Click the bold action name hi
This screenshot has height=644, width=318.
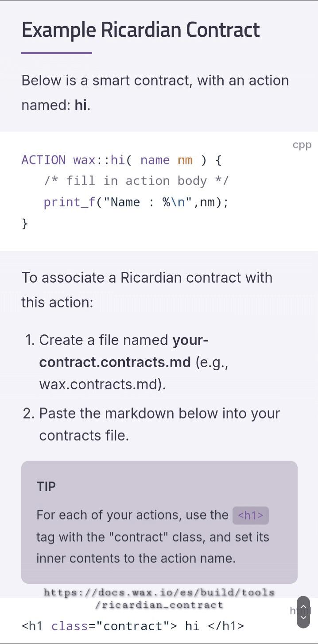tap(81, 105)
